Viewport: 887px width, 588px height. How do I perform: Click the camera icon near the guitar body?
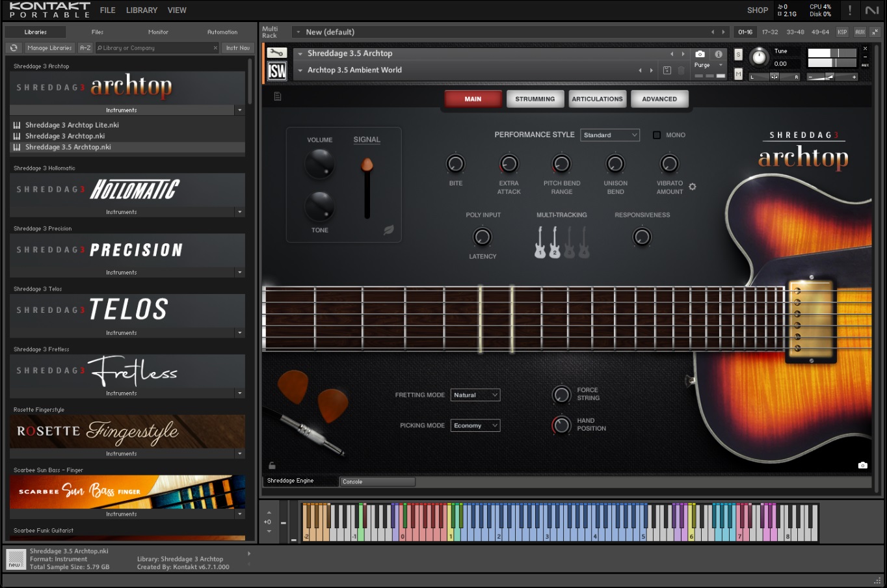[x=863, y=465]
